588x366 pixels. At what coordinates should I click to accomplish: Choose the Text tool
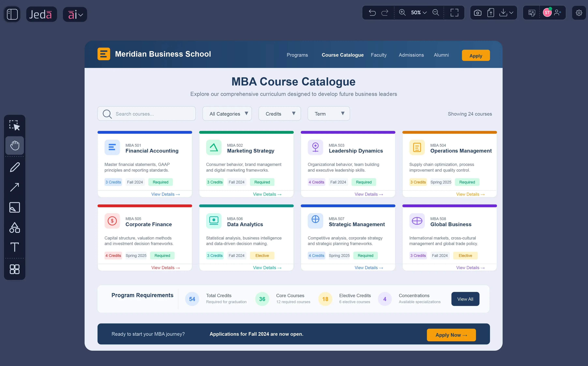point(15,247)
